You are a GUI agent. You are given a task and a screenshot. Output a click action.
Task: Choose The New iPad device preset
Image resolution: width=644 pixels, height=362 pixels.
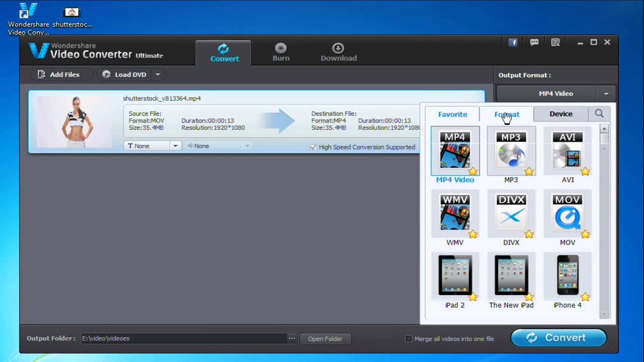tap(511, 275)
